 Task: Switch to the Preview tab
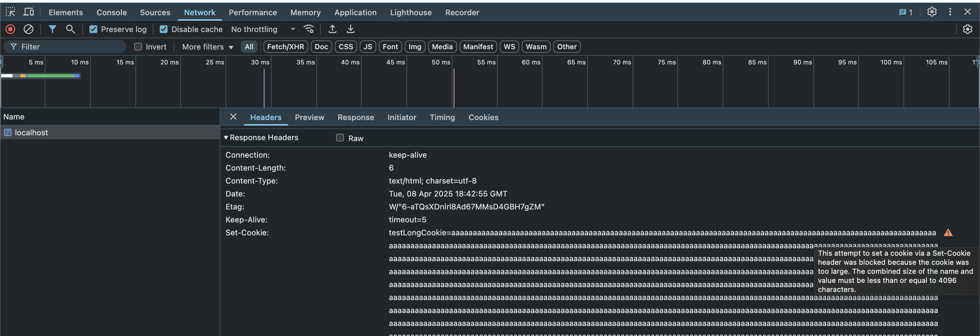click(x=309, y=118)
